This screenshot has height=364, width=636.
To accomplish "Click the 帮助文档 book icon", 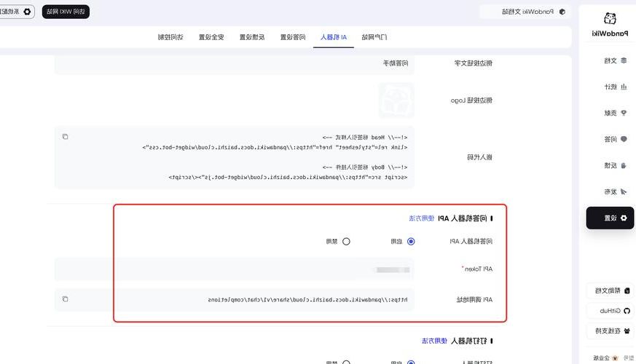I will [x=627, y=290].
